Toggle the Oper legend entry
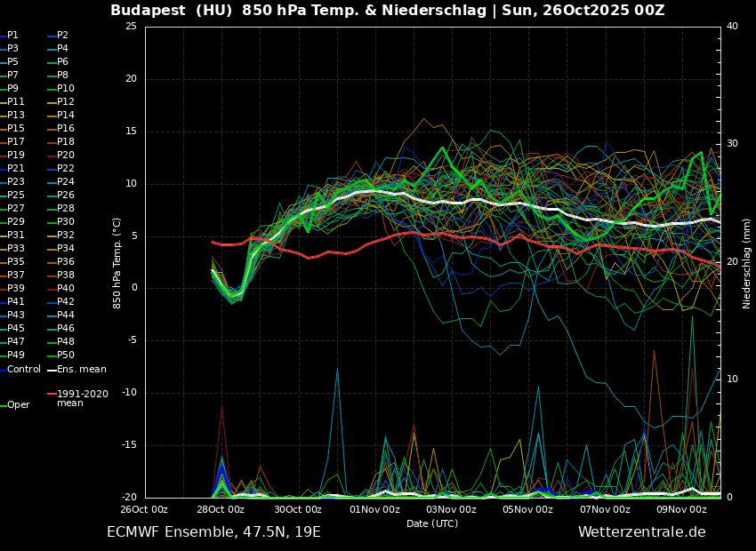This screenshot has height=551, width=756. pyautogui.click(x=18, y=404)
